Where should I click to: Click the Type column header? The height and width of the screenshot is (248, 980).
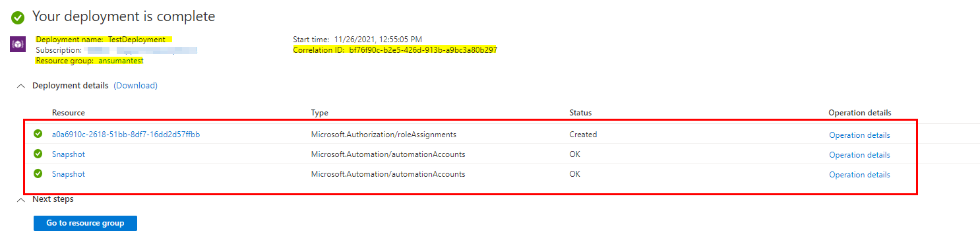(x=320, y=113)
